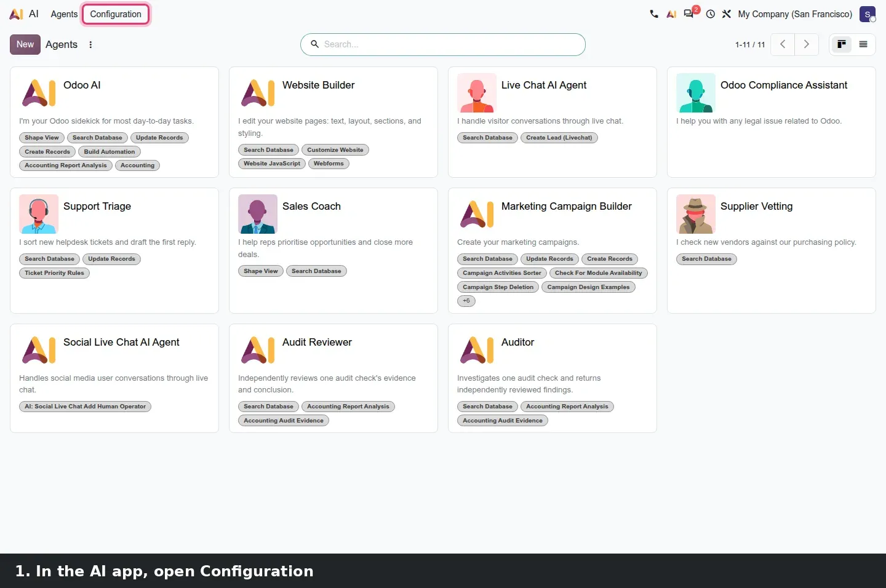This screenshot has width=886, height=588.
Task: Click Accounting Report Analysis tag on Audit Reviewer
Action: click(348, 407)
